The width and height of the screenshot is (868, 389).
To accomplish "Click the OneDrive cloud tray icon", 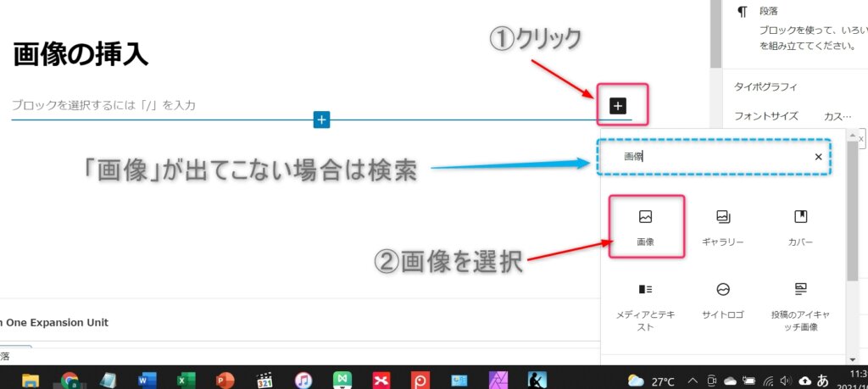I will tap(730, 381).
